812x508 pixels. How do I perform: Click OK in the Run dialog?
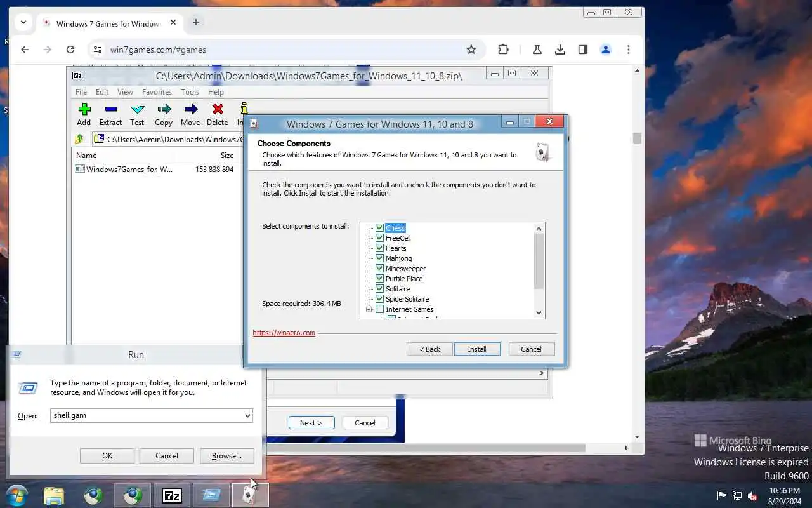pos(107,456)
